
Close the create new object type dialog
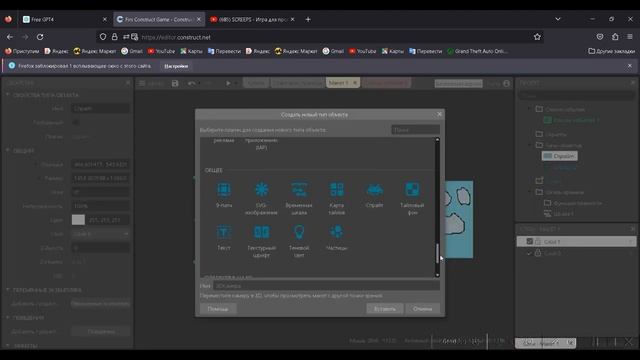(439, 114)
